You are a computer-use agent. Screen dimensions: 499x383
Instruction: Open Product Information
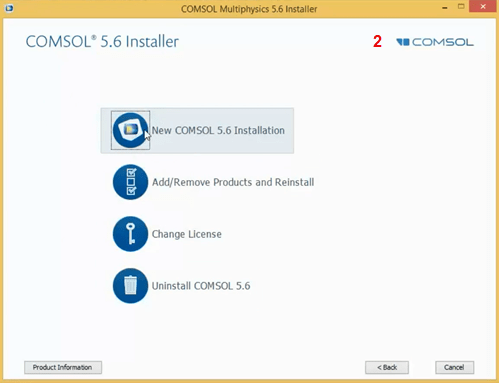(x=63, y=367)
